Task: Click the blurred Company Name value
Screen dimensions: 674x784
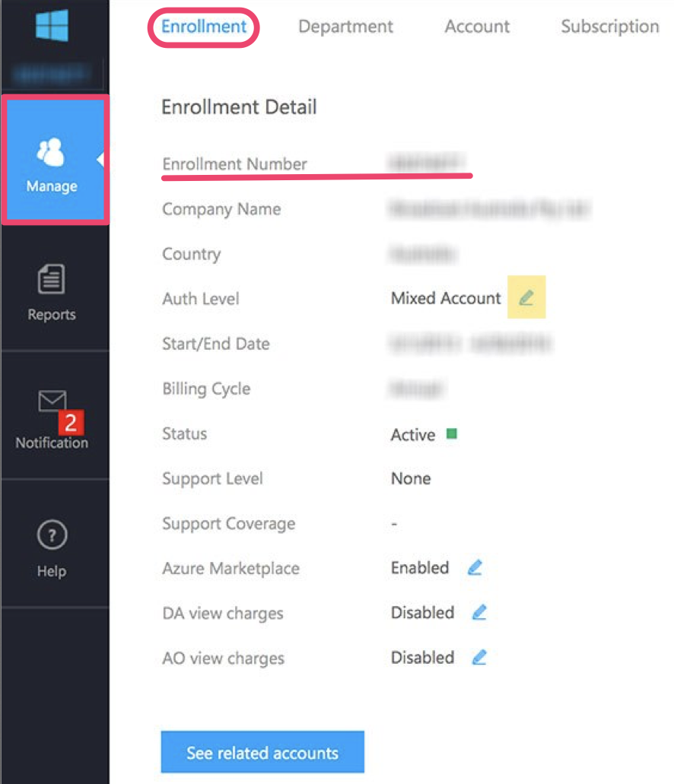Action: coord(489,209)
